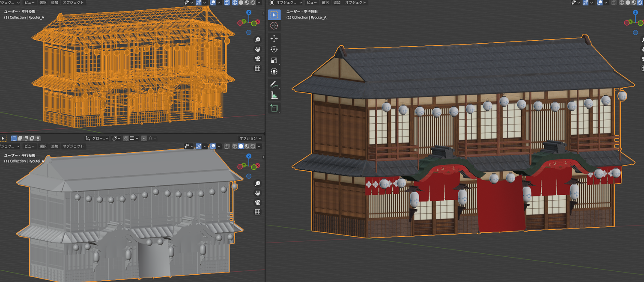Click tweak arrow tool icon in bottom-left header

pos(3,138)
